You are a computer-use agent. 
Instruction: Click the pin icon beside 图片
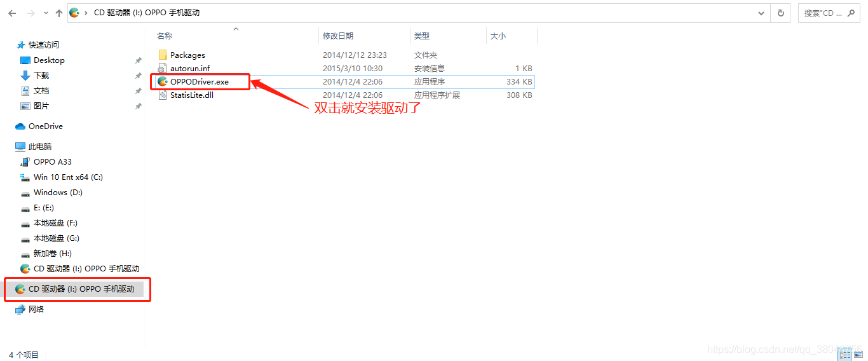[x=138, y=106]
